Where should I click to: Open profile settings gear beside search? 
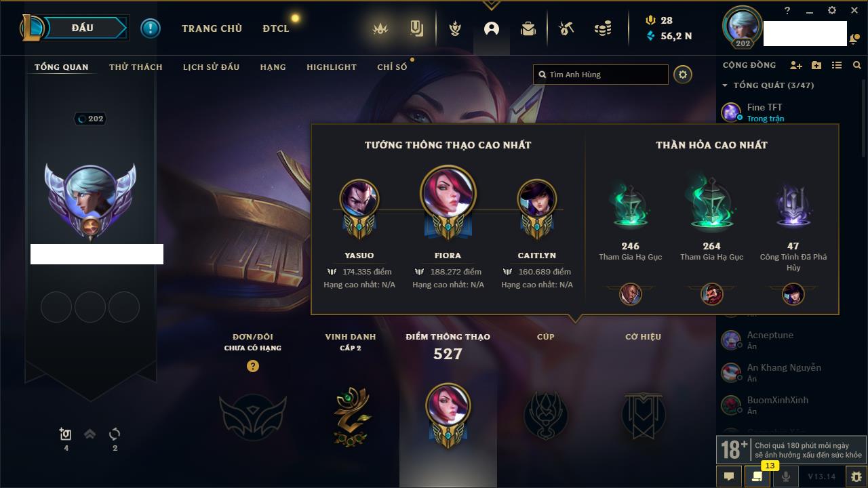(683, 75)
